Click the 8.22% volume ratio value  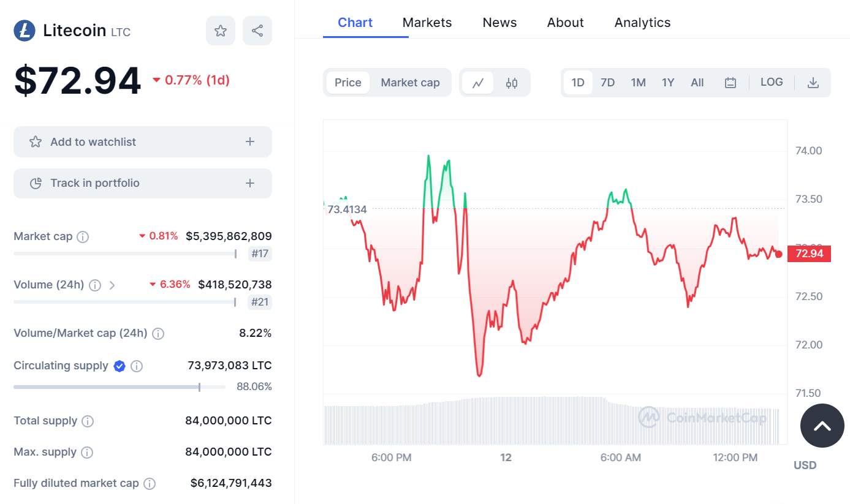[x=256, y=334]
